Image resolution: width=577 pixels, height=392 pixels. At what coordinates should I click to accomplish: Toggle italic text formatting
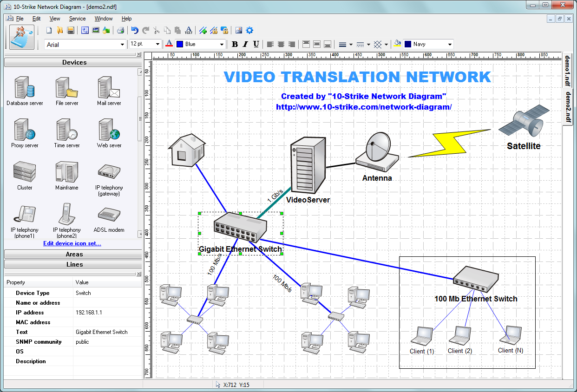pos(245,44)
